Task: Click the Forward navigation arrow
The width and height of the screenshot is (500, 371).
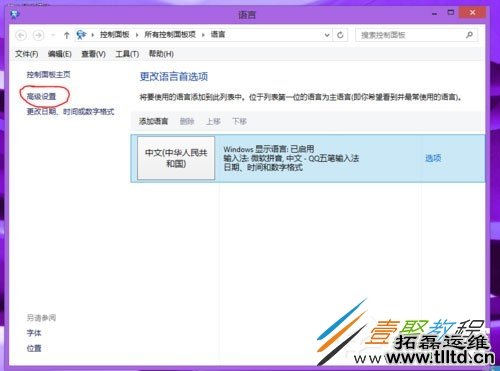Action: 39,35
